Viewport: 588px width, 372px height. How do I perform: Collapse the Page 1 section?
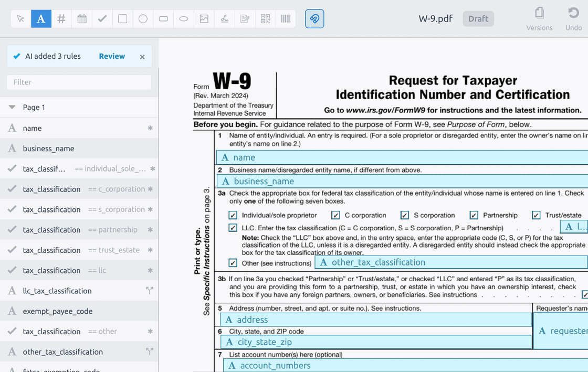(x=12, y=107)
